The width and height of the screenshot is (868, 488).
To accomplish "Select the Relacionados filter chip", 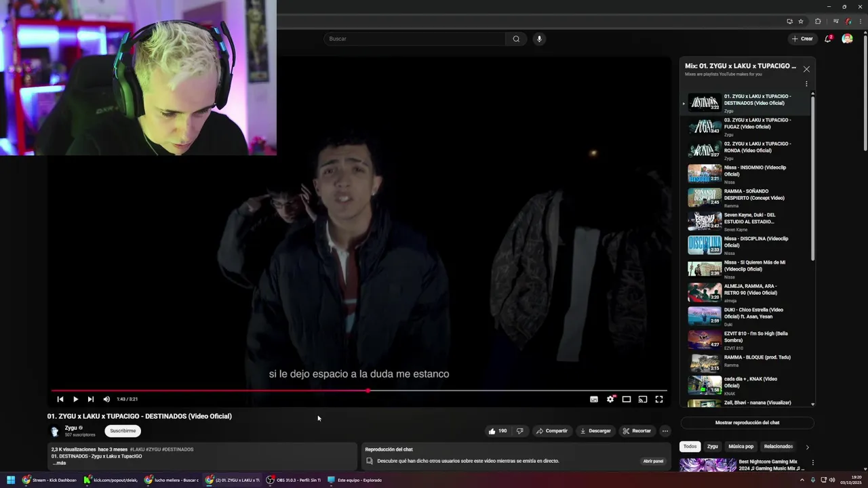I will tap(778, 447).
